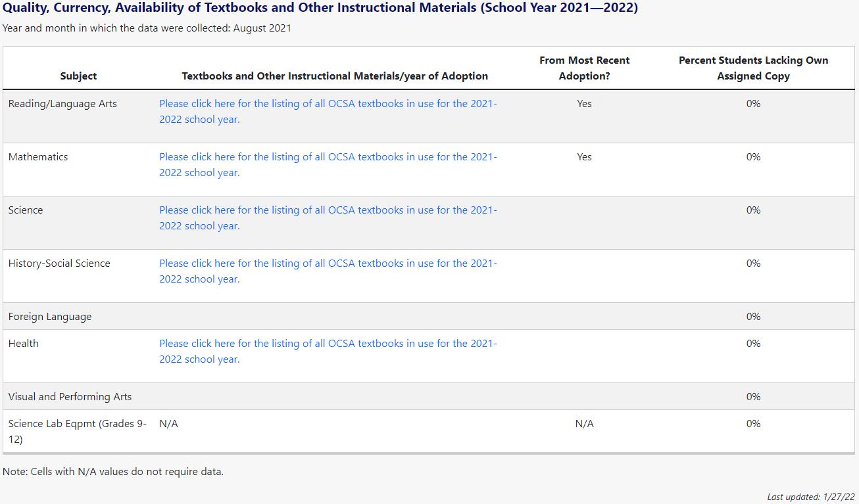Screen dimensions: 859x504
Task: Click the 0% value in Foreign Language row
Action: [x=753, y=317]
